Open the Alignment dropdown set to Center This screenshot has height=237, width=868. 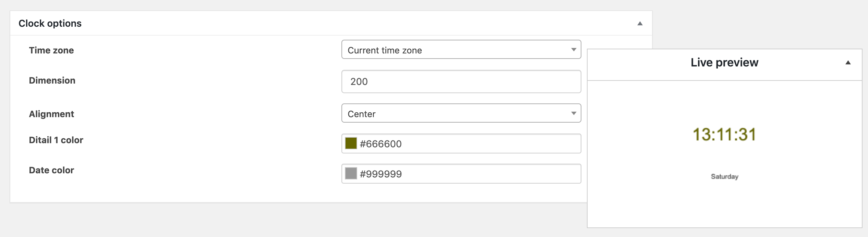tap(461, 113)
